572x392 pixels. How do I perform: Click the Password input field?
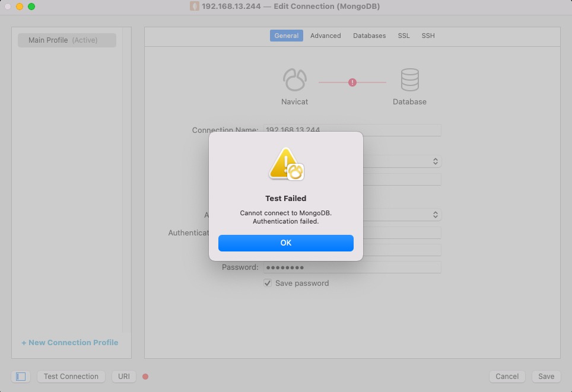352,267
